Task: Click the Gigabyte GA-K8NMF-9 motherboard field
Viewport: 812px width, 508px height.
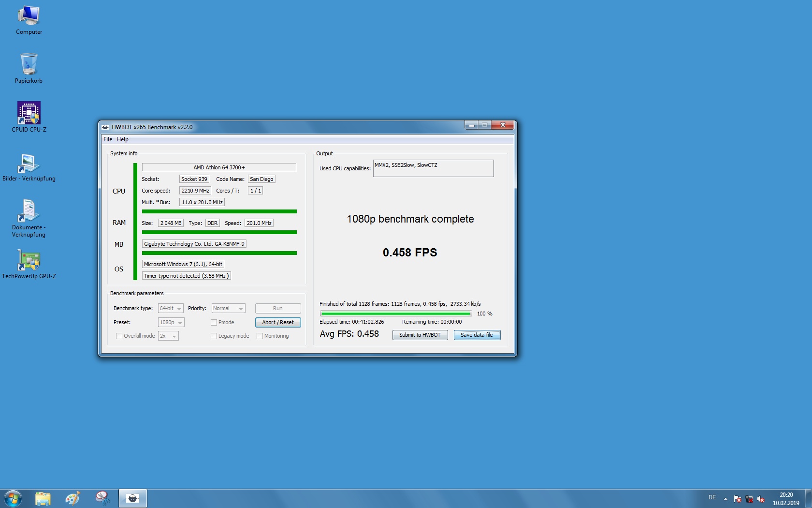Action: click(x=194, y=244)
